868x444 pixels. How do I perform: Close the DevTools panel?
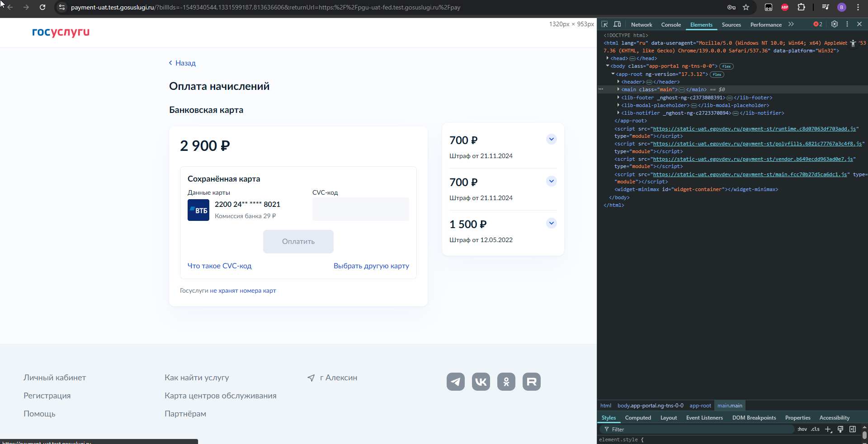[x=859, y=24]
